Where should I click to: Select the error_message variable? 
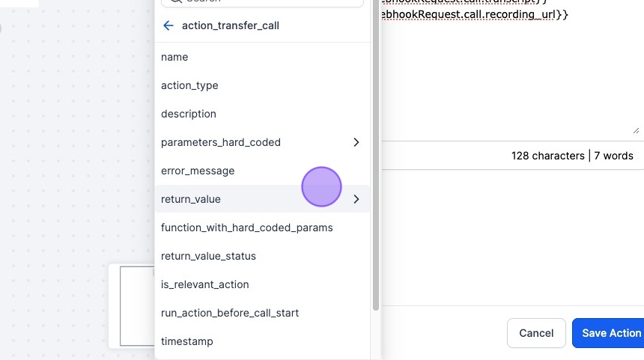[198, 171]
